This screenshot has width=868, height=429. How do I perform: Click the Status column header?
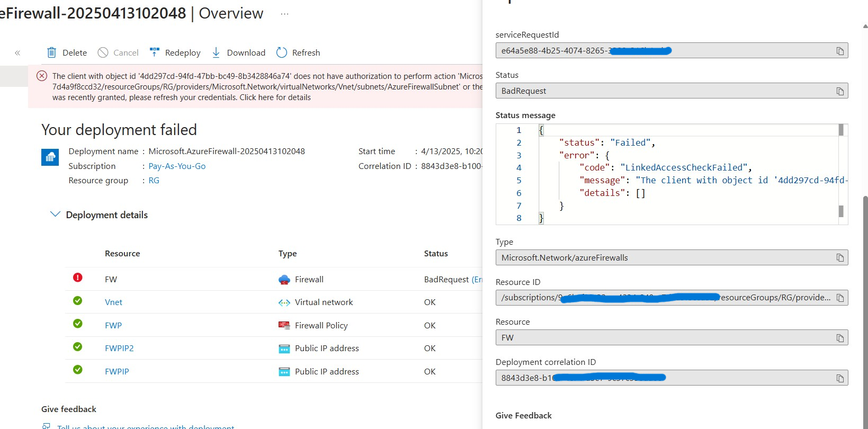(x=436, y=253)
